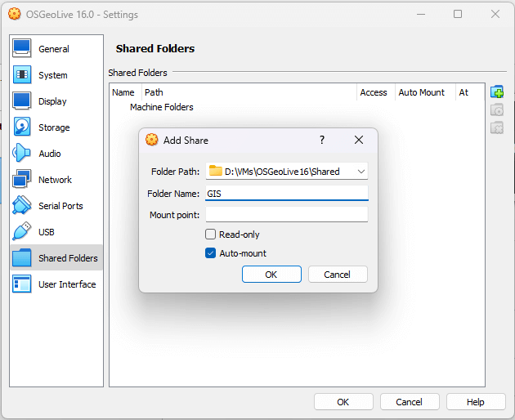Open the Audio settings label
Screen dimensions: 515x420
(50, 154)
